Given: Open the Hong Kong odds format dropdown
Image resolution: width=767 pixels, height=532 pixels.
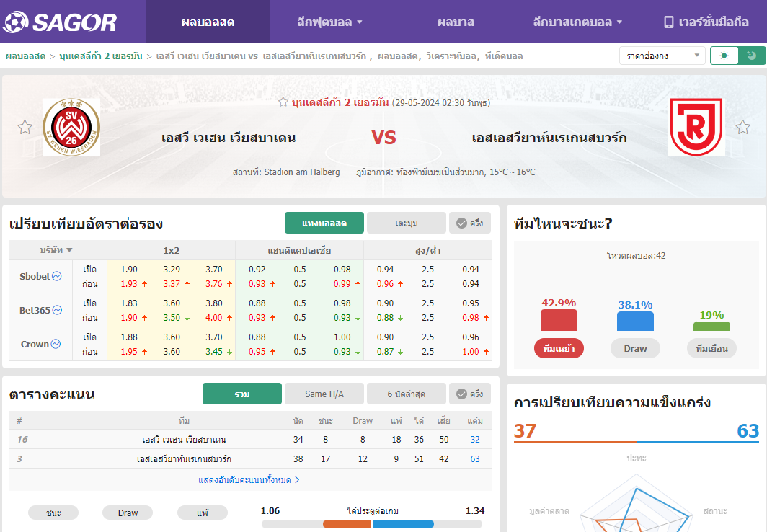Looking at the screenshot, I should pos(662,56).
